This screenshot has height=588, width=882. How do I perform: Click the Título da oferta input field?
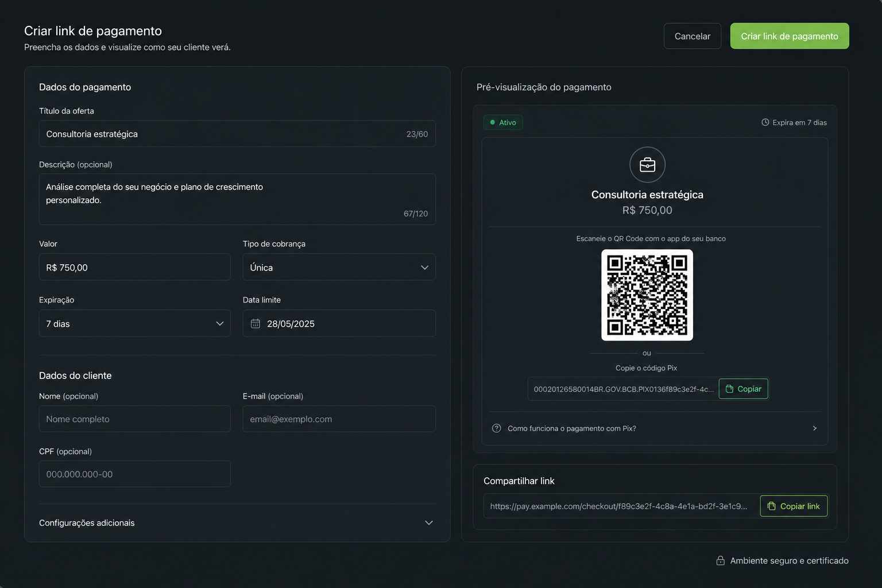(237, 134)
